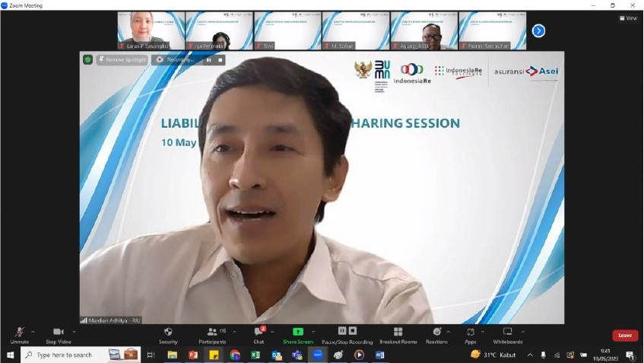The height and width of the screenshot is (363, 644).
Task: Open audio options arrow next to Unmute
Action: click(x=33, y=332)
